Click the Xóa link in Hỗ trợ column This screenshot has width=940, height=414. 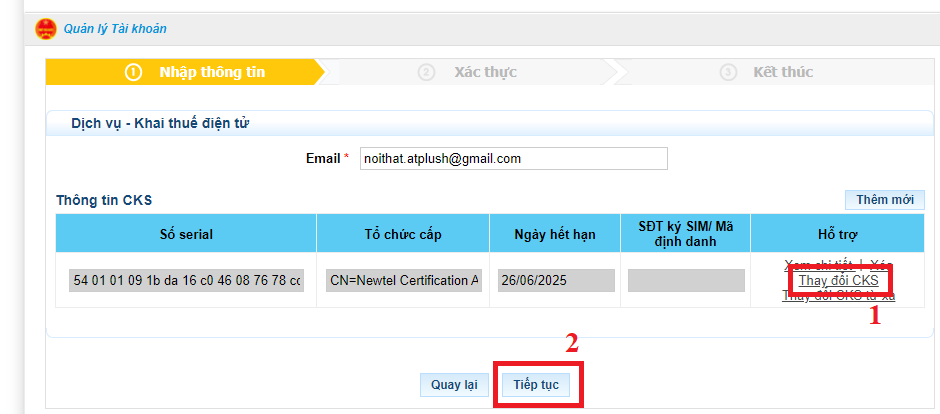tap(882, 265)
